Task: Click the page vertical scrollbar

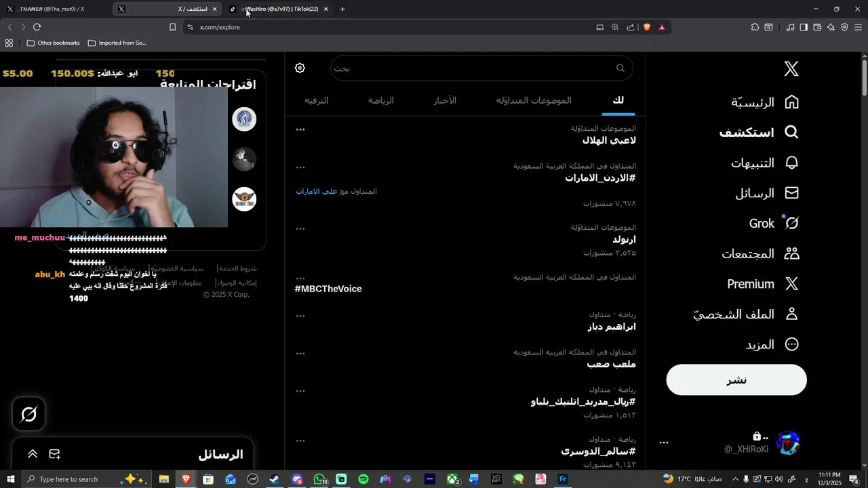Action: tap(864, 78)
